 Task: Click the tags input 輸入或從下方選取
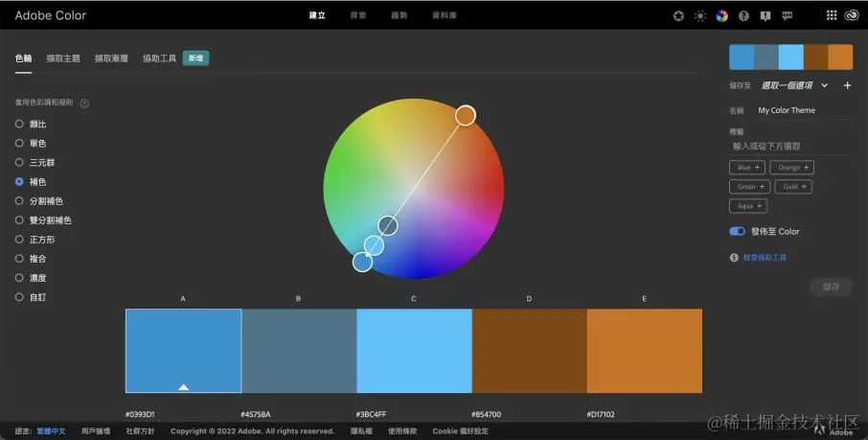791,147
